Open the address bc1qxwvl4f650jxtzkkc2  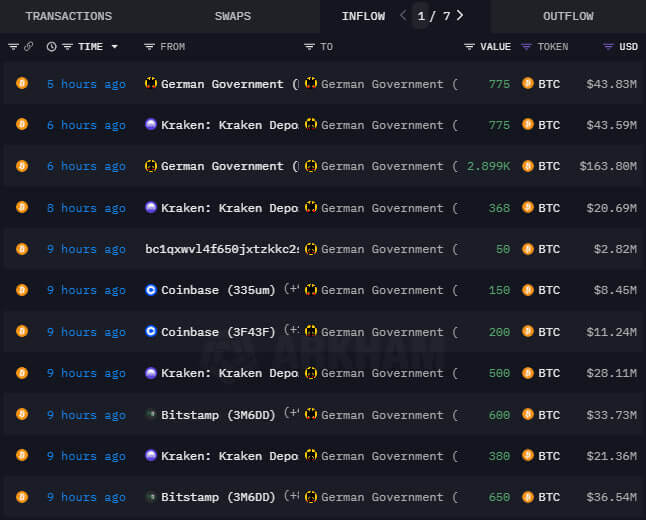click(x=222, y=249)
